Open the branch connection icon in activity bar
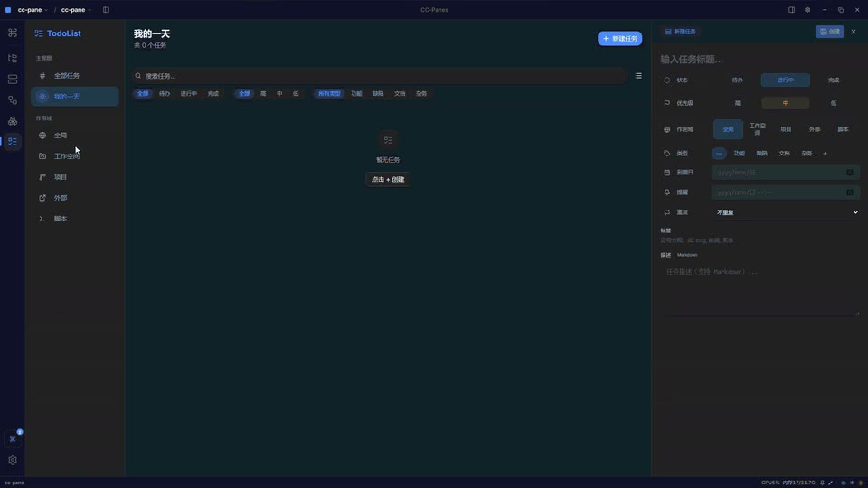The height and width of the screenshot is (488, 868). [x=12, y=100]
